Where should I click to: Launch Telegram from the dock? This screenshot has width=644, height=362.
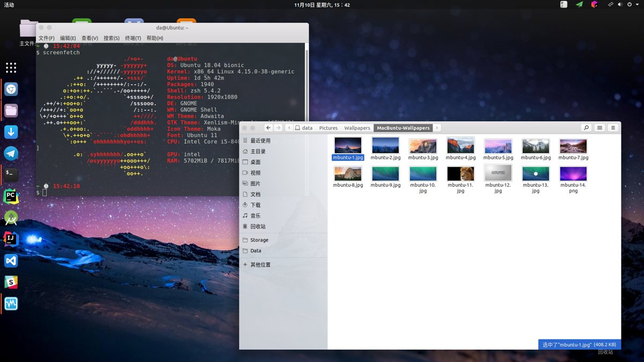click(11, 153)
